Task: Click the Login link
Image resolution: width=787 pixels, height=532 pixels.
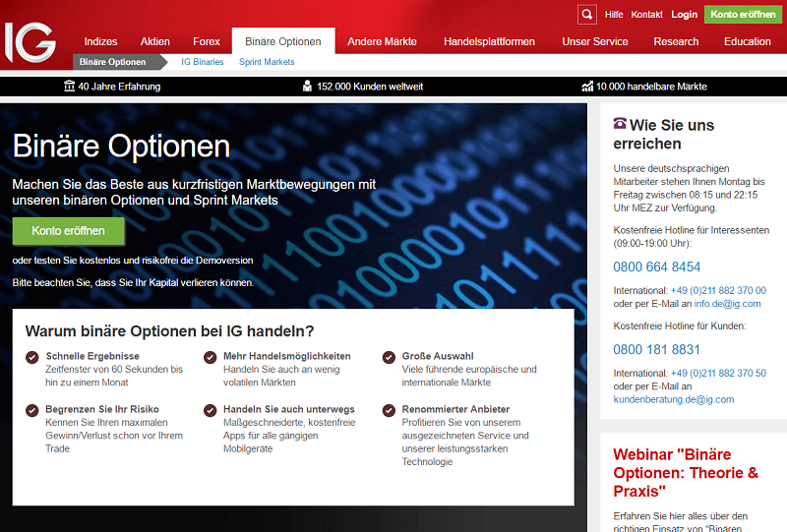Action: tap(685, 15)
